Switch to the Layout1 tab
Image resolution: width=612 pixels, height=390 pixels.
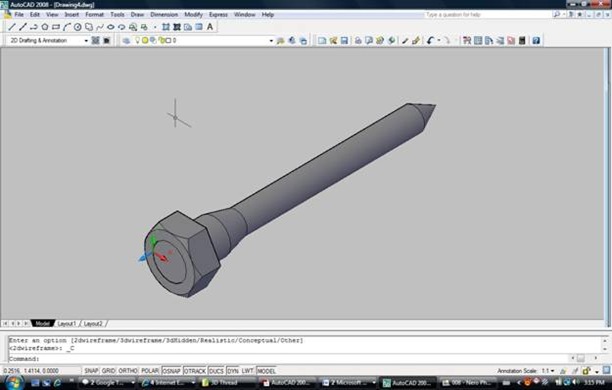[x=67, y=324]
